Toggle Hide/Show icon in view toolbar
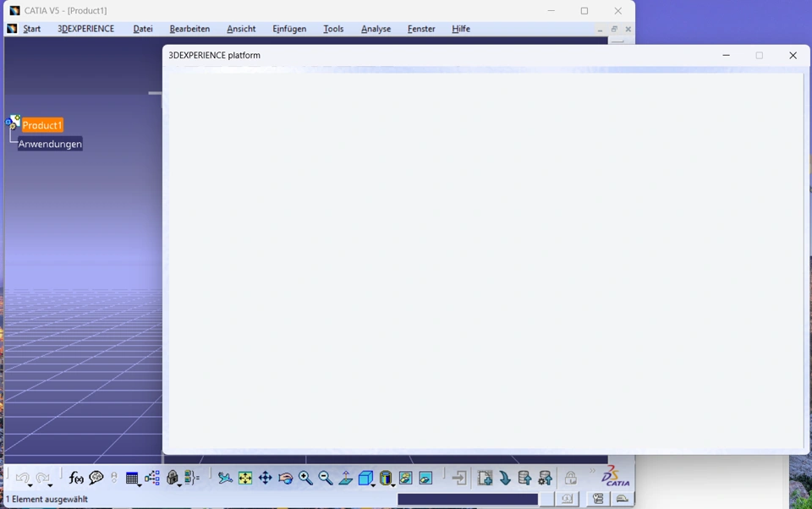This screenshot has height=509, width=812. point(405,478)
